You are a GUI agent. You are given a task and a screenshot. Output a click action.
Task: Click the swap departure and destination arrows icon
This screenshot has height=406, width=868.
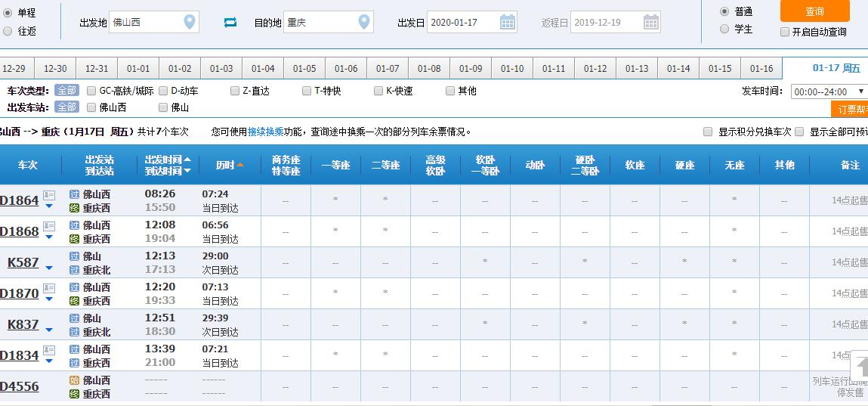point(230,23)
